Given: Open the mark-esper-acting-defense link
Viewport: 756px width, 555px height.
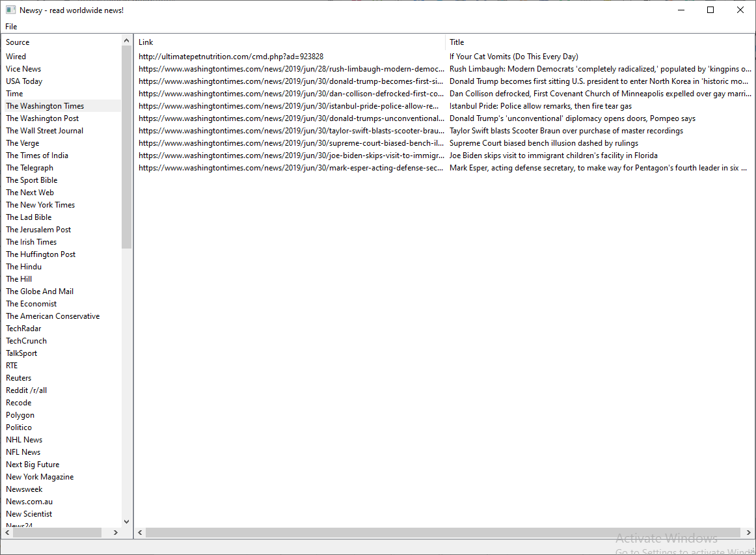Looking at the screenshot, I should pyautogui.click(x=291, y=168).
